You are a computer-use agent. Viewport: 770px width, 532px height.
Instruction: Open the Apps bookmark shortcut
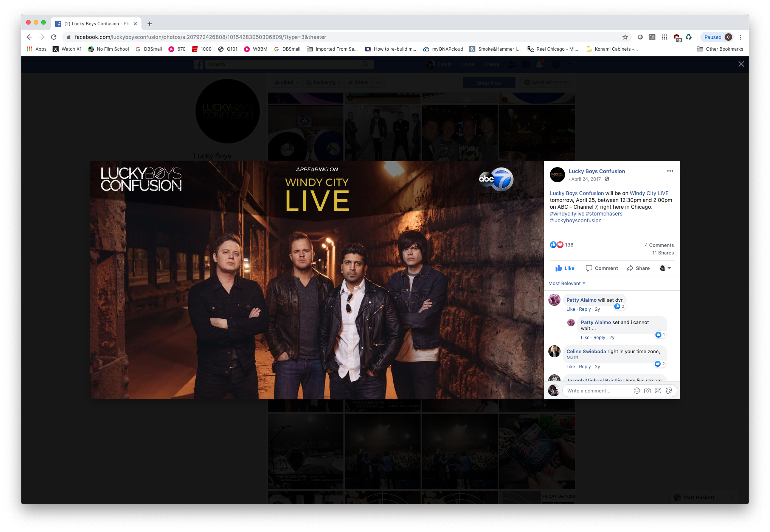(x=37, y=49)
